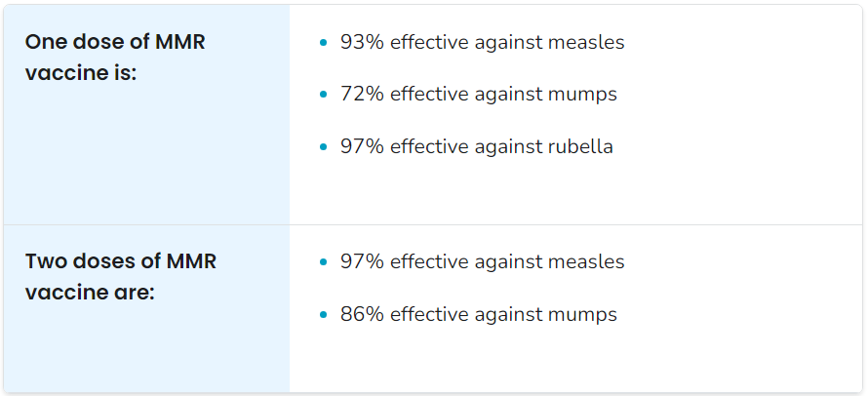Image resolution: width=868 pixels, height=396 pixels.
Task: Select the line "72% effective against mumps"
Action: click(478, 95)
